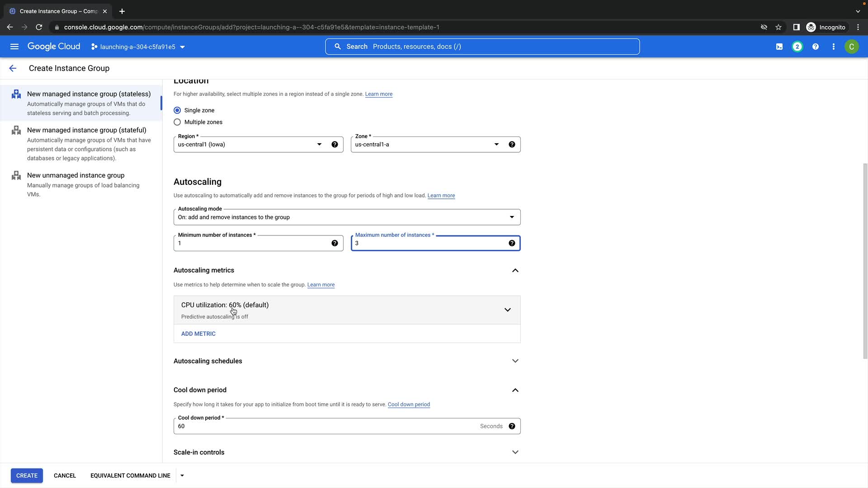Select the Multiple zones radio option
868x488 pixels.
coord(177,122)
